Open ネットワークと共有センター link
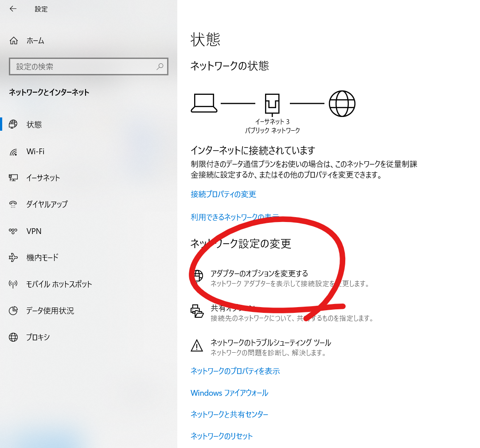The width and height of the screenshot is (480, 448). pos(229,414)
